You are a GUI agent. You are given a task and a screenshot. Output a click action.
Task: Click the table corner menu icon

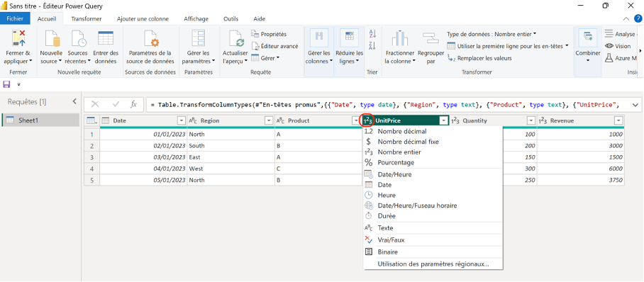tap(91, 120)
